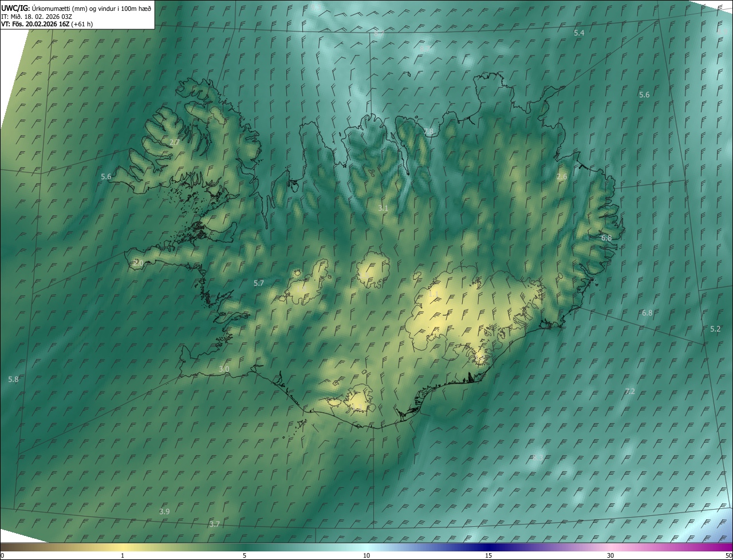Click the 50 tick on the color scale
The height and width of the screenshot is (560, 733).
pyautogui.click(x=728, y=556)
